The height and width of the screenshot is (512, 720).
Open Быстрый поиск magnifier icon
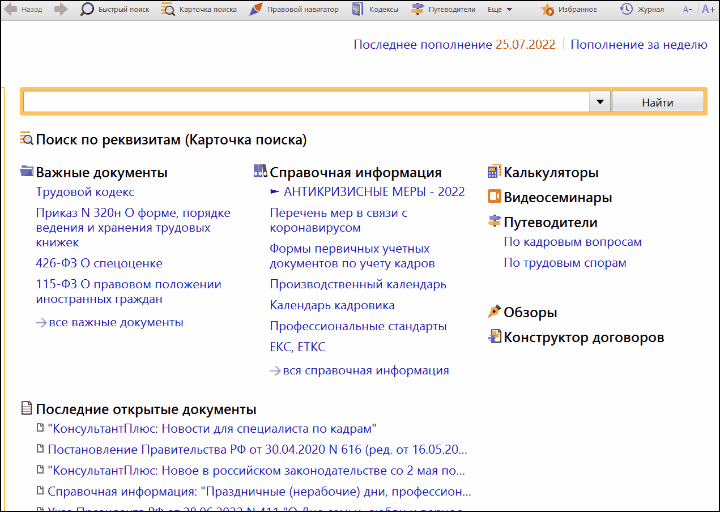pyautogui.click(x=86, y=9)
